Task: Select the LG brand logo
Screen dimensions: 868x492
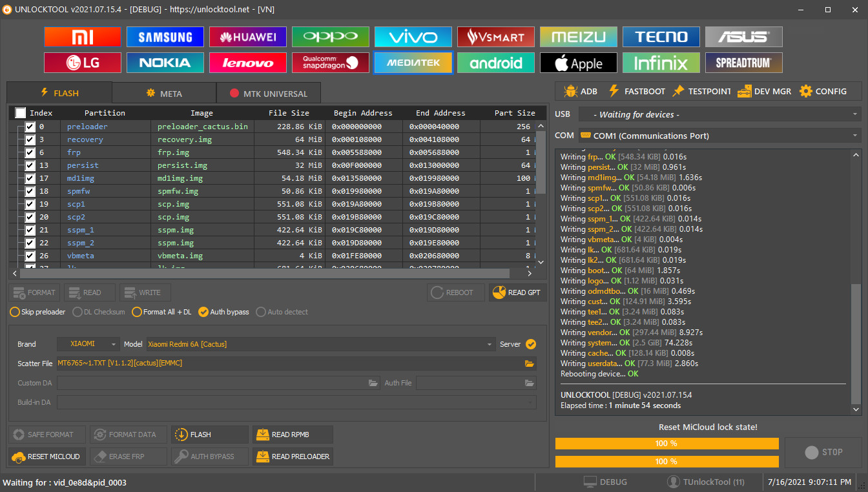Action: click(83, 63)
